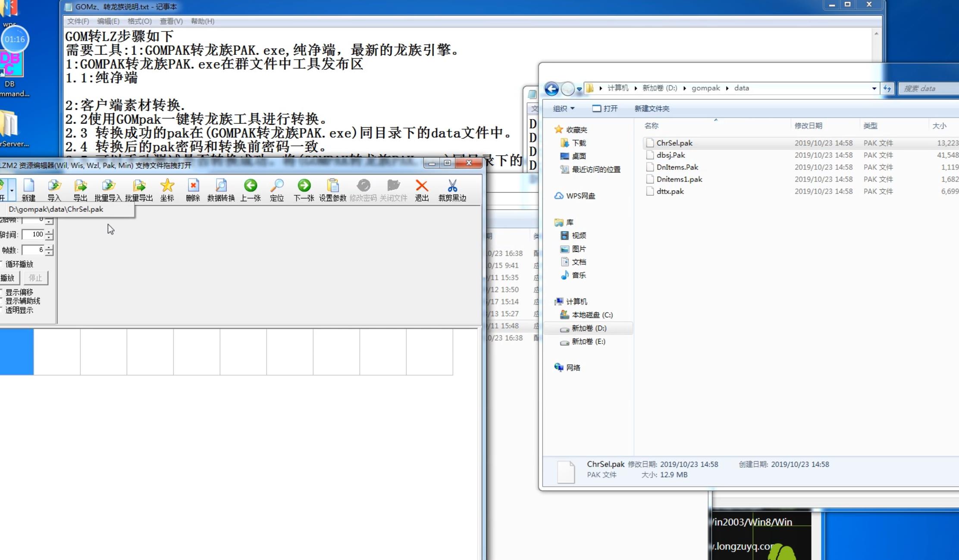959x560 pixels.
Task: Click Explorer refresh button icon
Action: pyautogui.click(x=887, y=88)
